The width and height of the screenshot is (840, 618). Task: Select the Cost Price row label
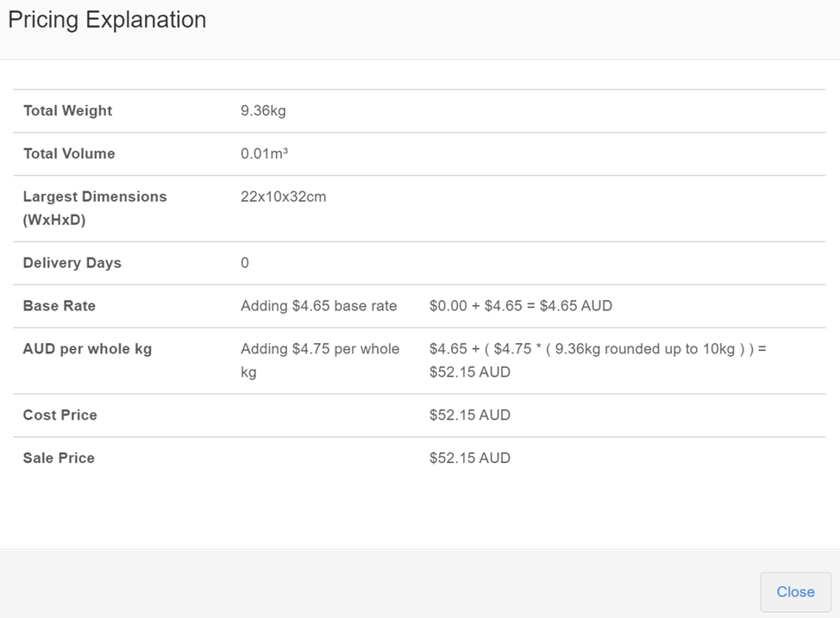click(60, 415)
